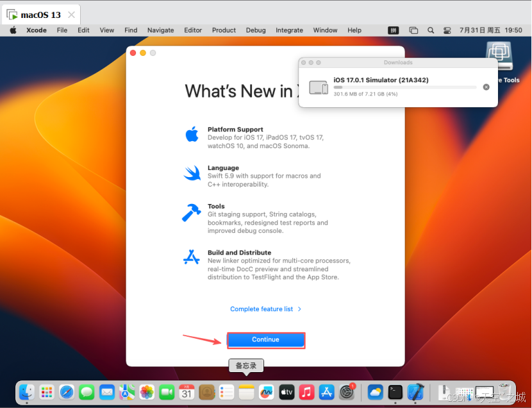Click the Build and Distribute heading
Screen dimensions: 532x408
pyautogui.click(x=239, y=253)
